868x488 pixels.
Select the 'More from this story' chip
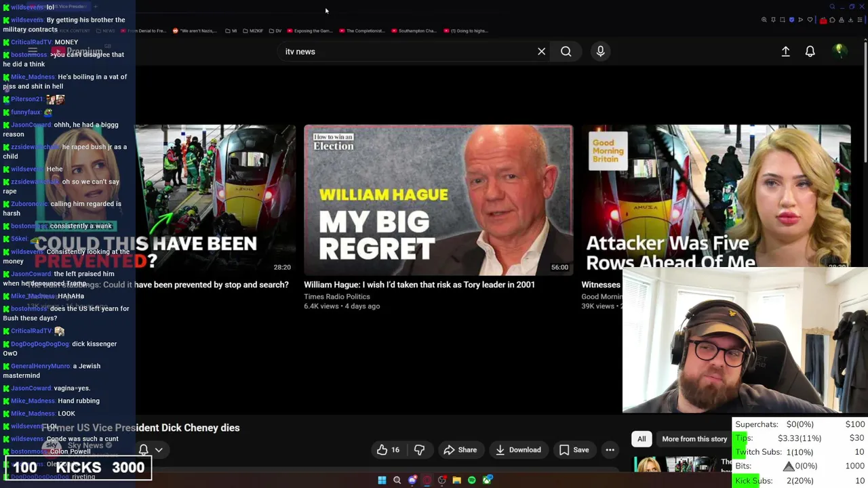pos(694,439)
